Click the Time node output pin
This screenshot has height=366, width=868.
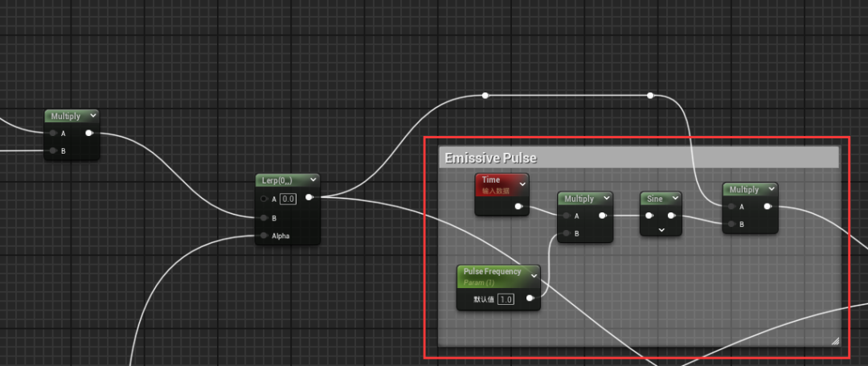coord(518,207)
